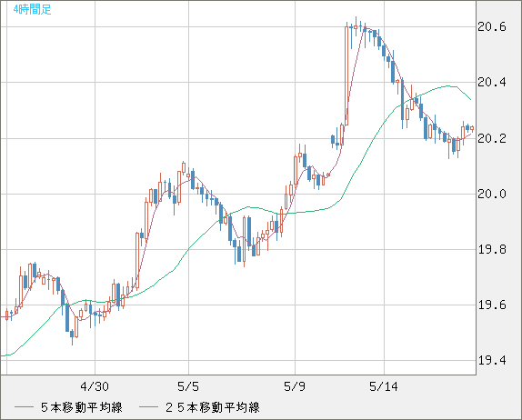
Task: Click the tall orange candlestick rising to 20.6
Action: pos(346,75)
